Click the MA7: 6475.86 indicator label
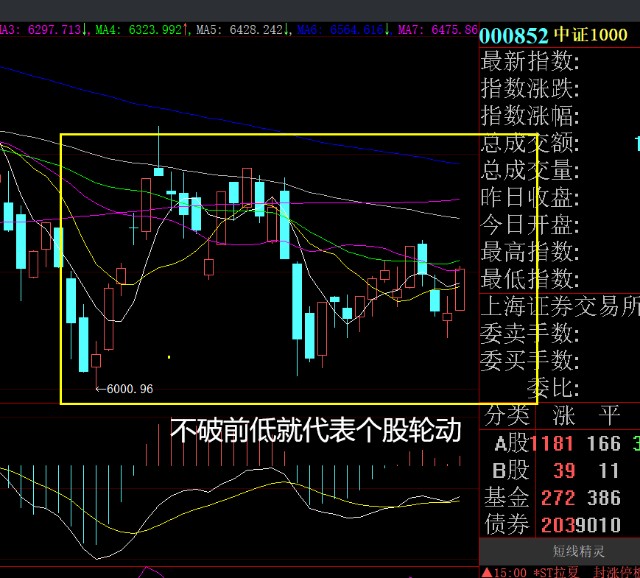This screenshot has height=578, width=640. [438, 29]
